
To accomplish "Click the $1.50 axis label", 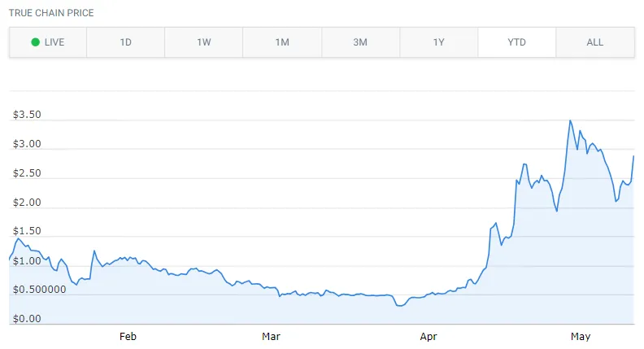I will (x=27, y=231).
